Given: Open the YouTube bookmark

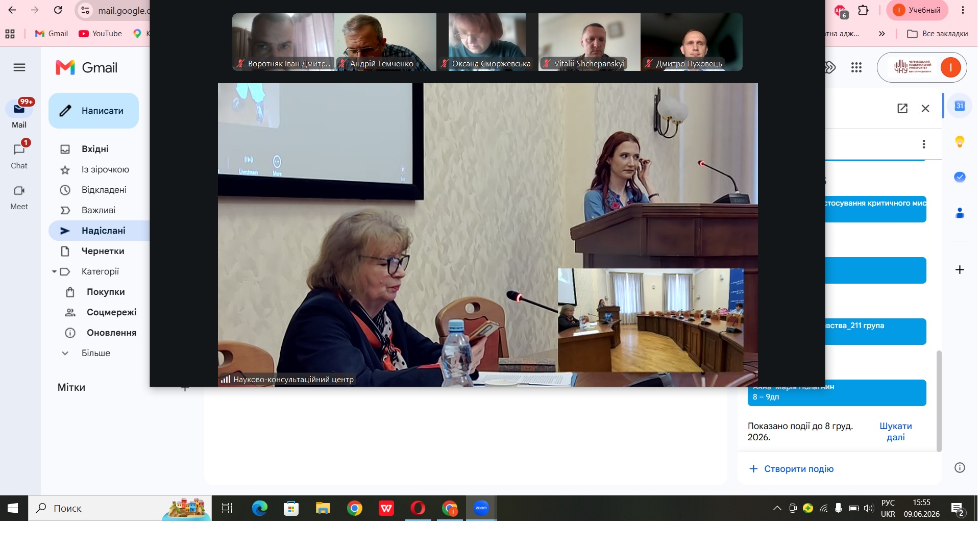Looking at the screenshot, I should (x=100, y=34).
